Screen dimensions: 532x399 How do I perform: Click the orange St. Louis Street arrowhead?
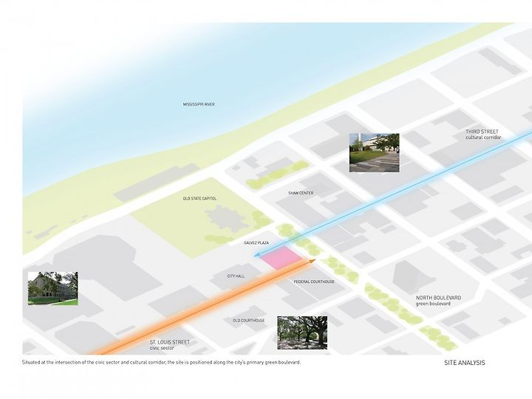[x=312, y=261]
